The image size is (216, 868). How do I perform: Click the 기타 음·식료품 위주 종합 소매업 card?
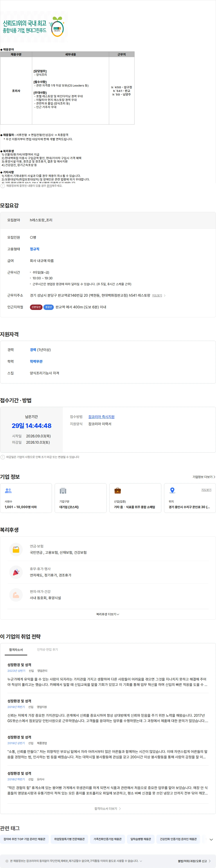pyautogui.click(x=135, y=498)
